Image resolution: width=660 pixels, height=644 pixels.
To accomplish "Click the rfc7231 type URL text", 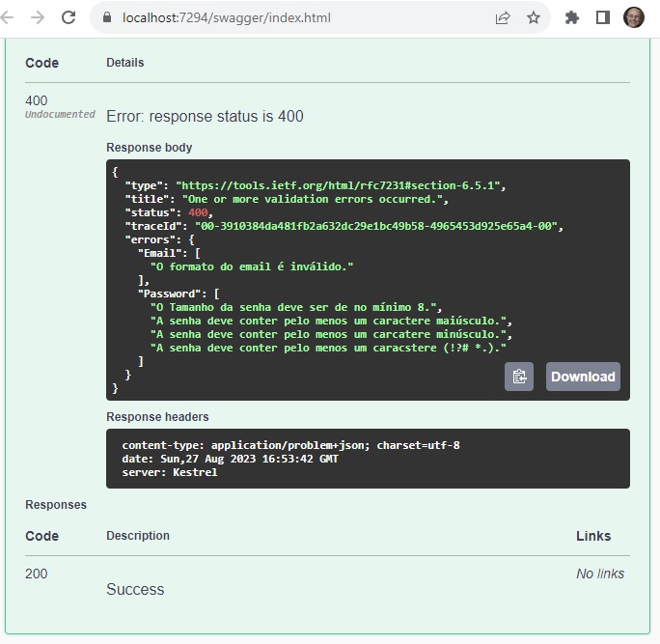I will (340, 185).
